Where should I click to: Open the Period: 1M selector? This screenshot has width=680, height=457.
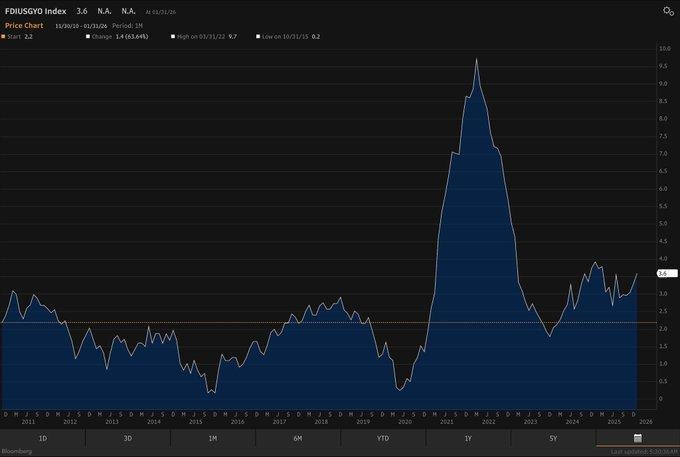pos(127,24)
